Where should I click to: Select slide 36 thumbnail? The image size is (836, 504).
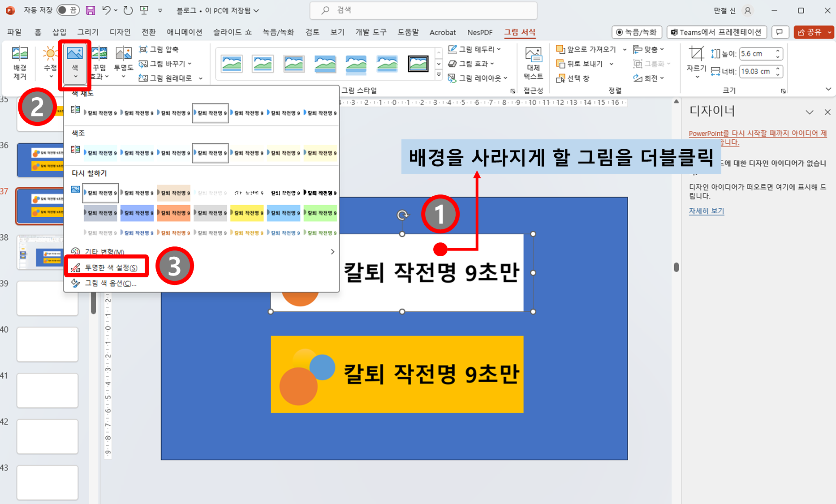tap(40, 159)
